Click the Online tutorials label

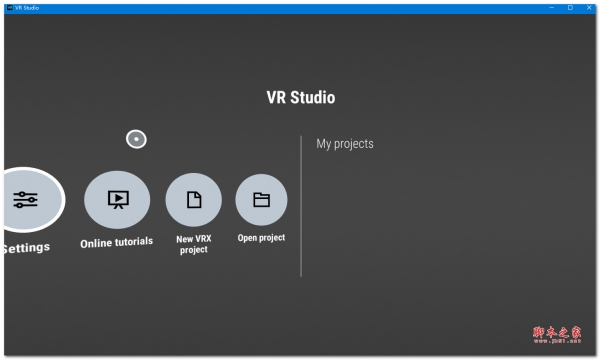point(117,243)
